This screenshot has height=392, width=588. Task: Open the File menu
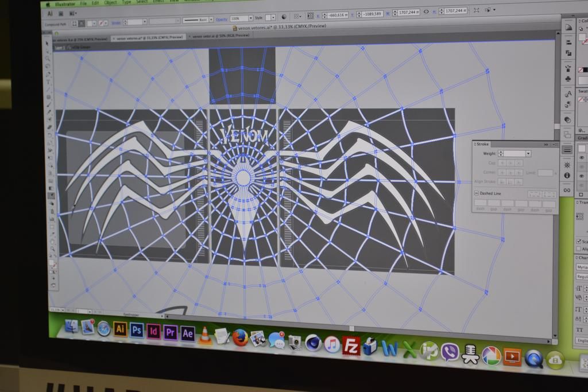pyautogui.click(x=84, y=3)
